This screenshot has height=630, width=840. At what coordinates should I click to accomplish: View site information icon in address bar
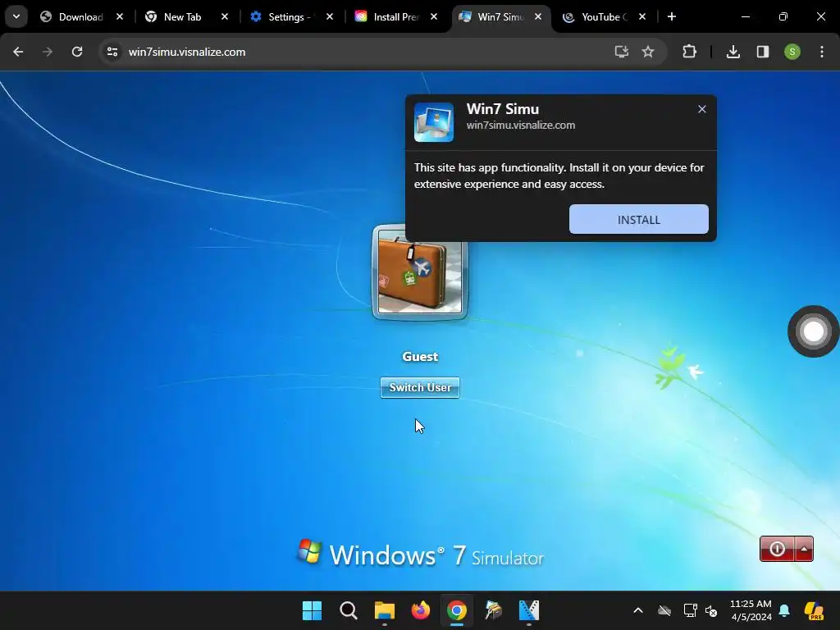(112, 52)
